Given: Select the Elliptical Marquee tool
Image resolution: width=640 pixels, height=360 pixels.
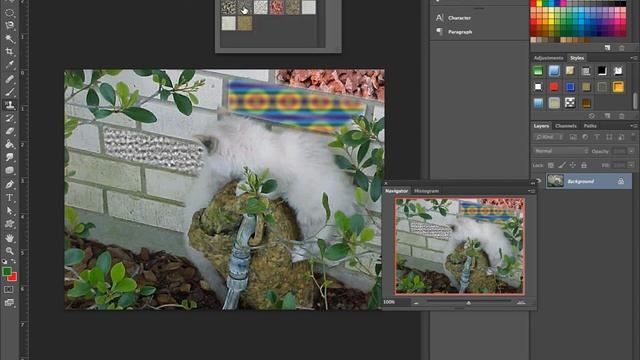Looking at the screenshot, I should (9, 12).
